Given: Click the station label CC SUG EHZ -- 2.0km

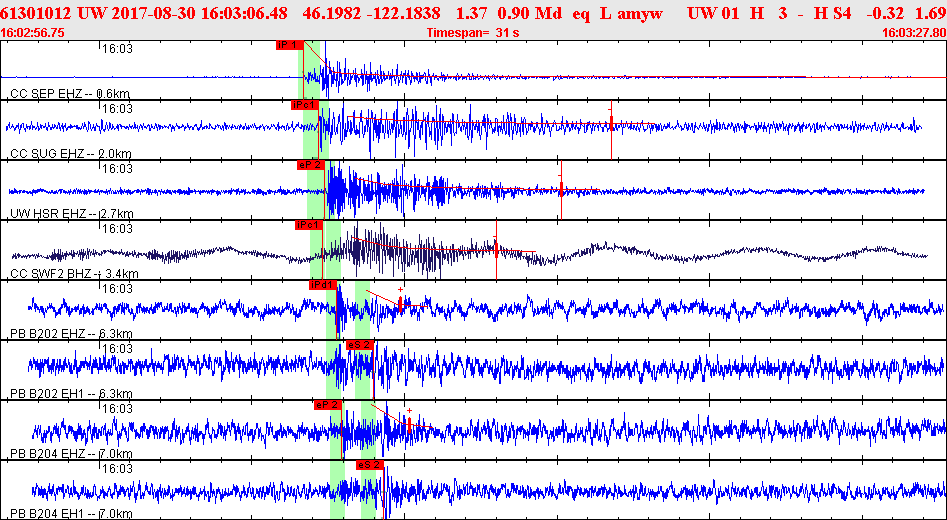Looking at the screenshot, I should click(x=71, y=153).
